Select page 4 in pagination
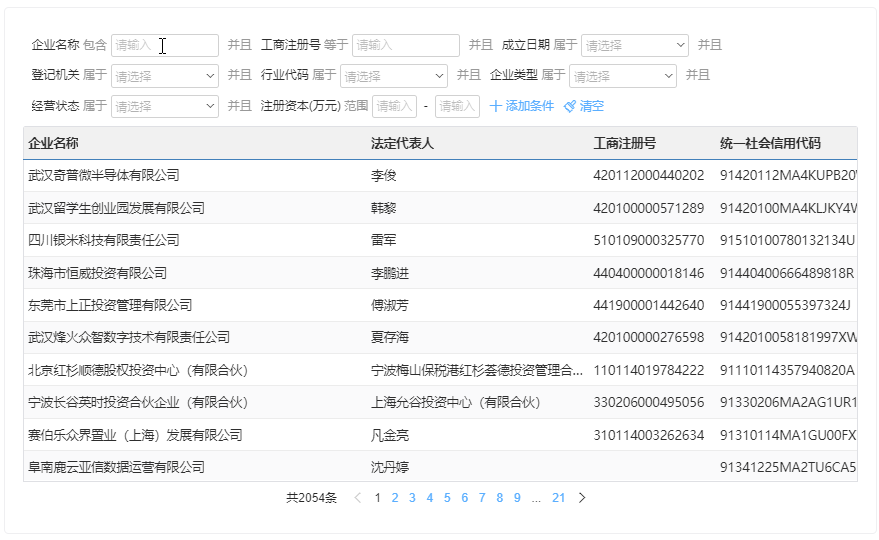Screen dimensions: 879x540 click(430, 498)
